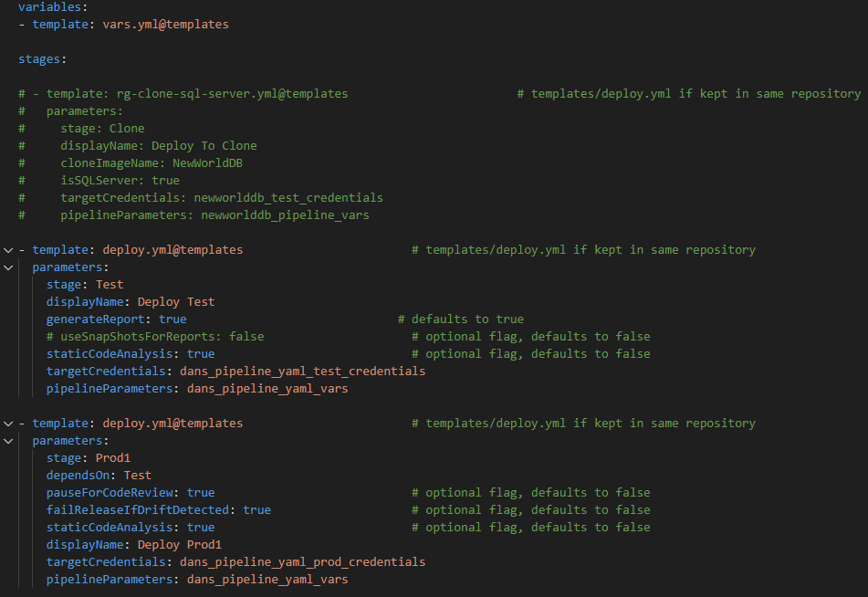Click the variables keyword at top
The height and width of the screenshot is (597, 868).
point(50,7)
